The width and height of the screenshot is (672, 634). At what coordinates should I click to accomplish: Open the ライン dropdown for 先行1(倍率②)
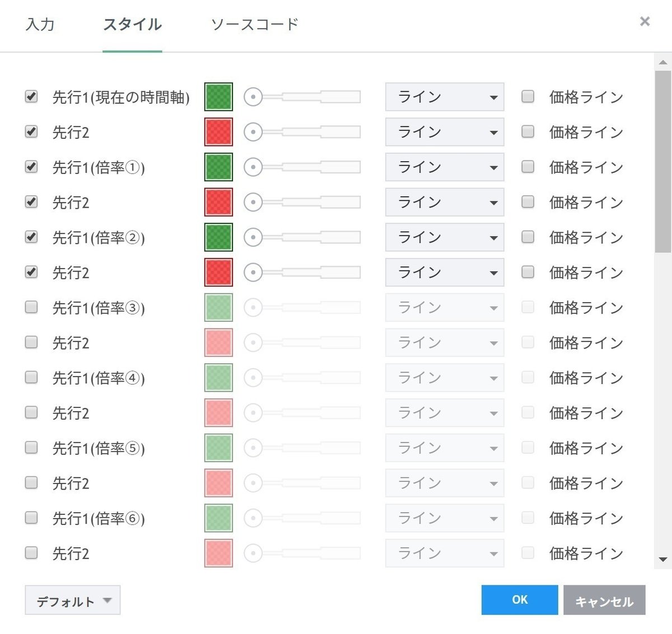[x=444, y=237]
